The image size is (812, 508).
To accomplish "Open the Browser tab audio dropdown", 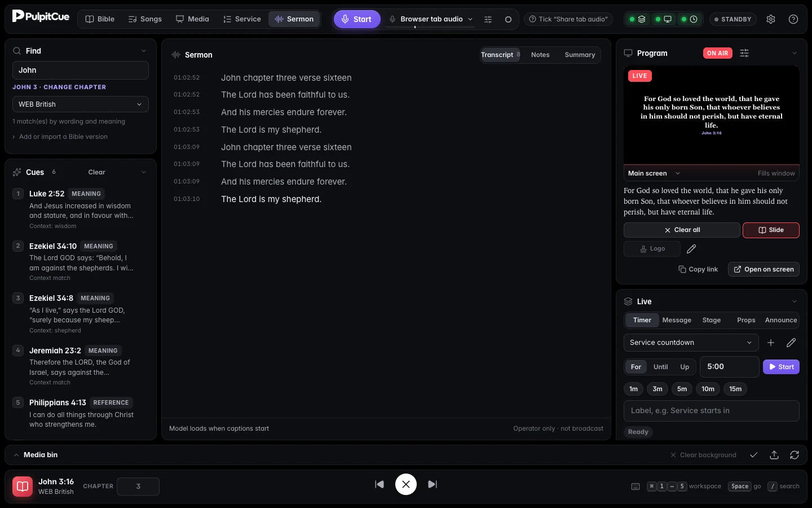I will pyautogui.click(x=431, y=19).
